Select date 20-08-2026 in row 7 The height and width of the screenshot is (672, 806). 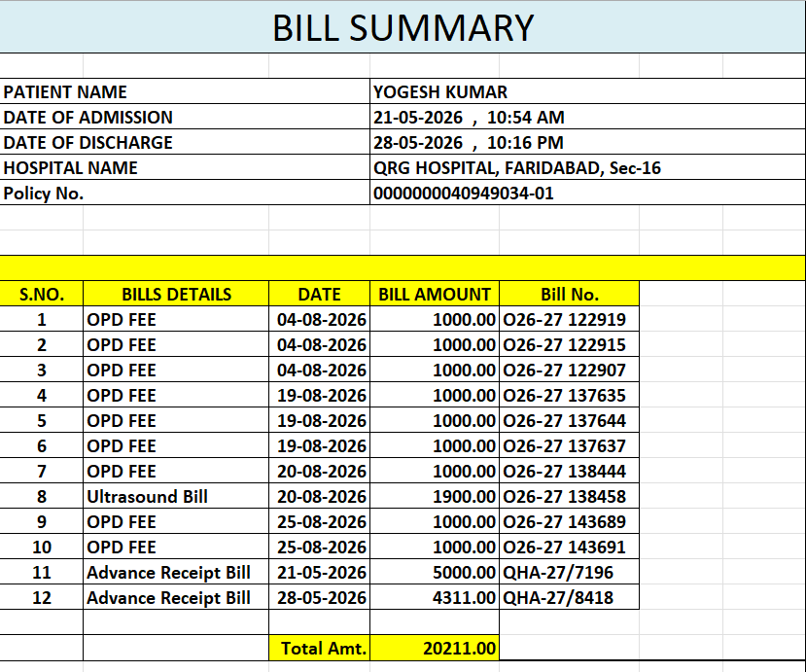(319, 471)
